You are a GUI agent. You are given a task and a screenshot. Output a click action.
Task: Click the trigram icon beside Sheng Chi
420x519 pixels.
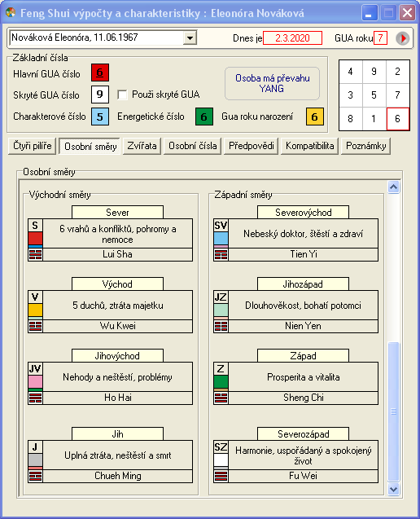click(x=221, y=398)
